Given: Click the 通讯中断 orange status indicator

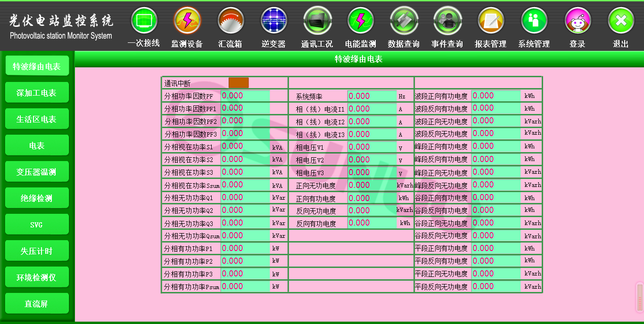Looking at the screenshot, I should (x=239, y=83).
